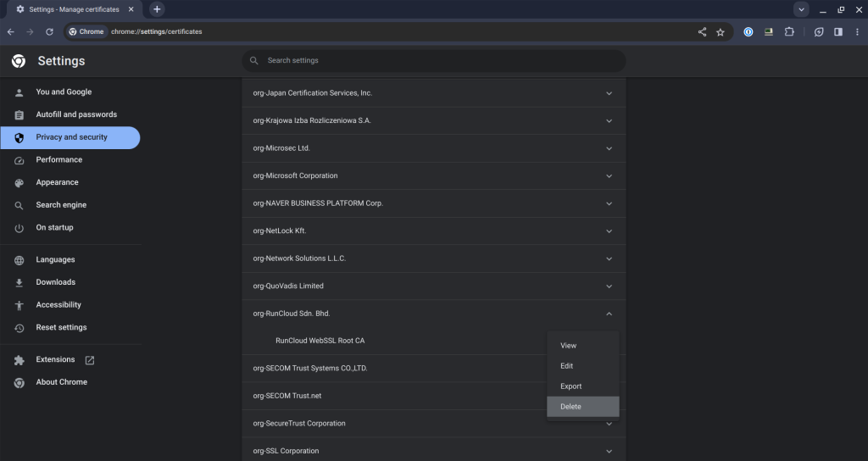Click the You and Google person icon

point(19,92)
